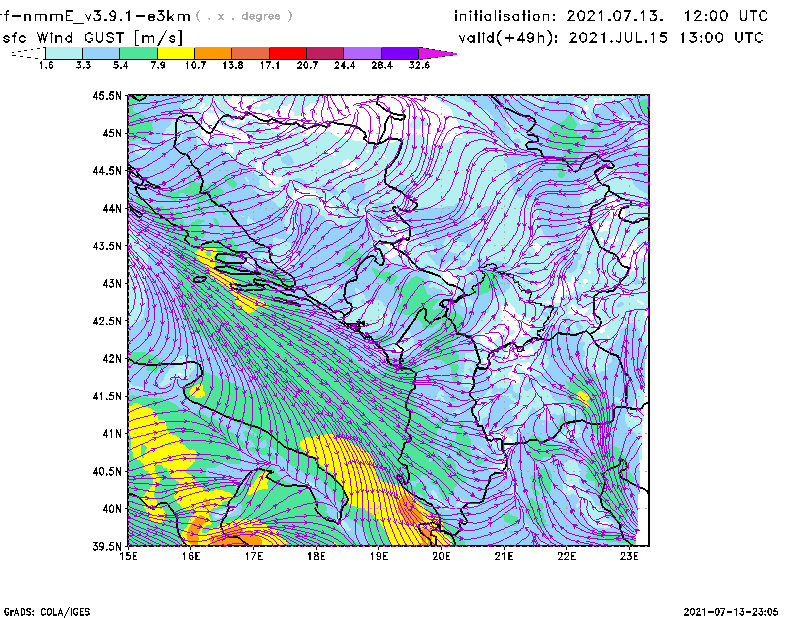Click the legend value 10.7
800x618 pixels.
(195, 65)
